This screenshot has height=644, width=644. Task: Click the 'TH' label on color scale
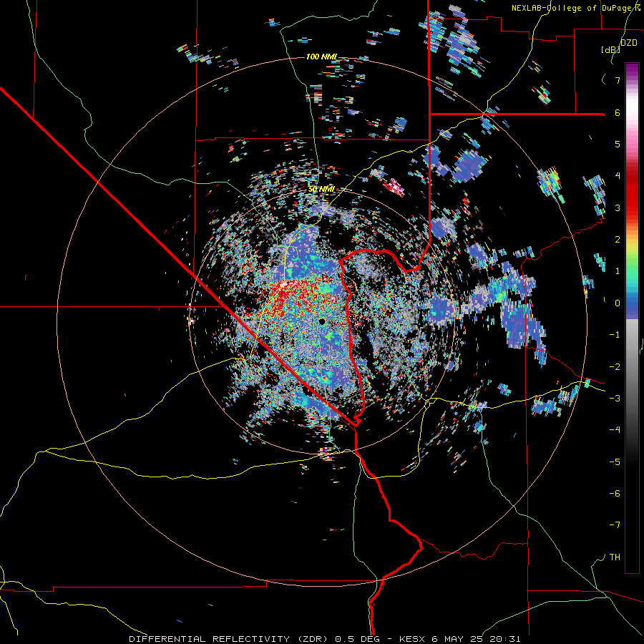[x=615, y=557]
